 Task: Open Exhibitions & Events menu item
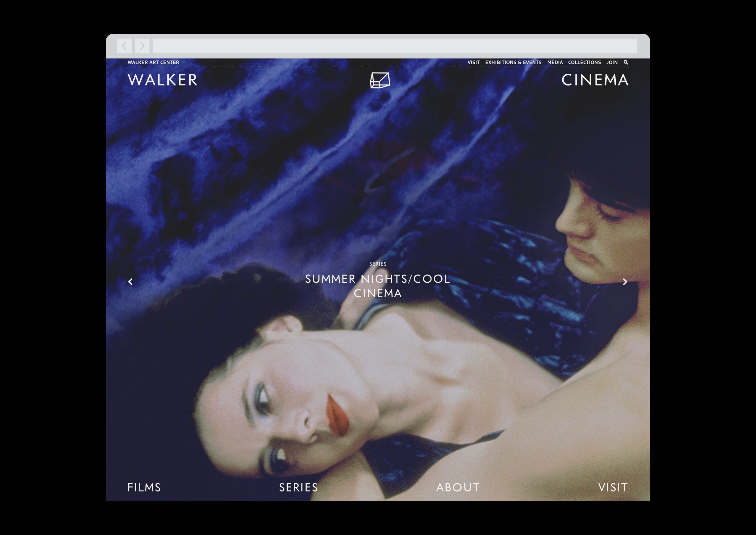click(x=513, y=62)
